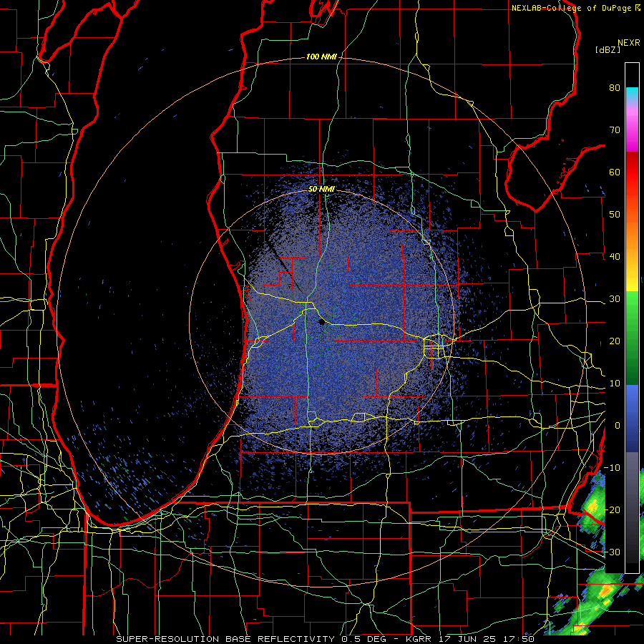This screenshot has width=644, height=644.
Task: Pick the cyan segment of the dBZ color bar
Action: [x=632, y=94]
